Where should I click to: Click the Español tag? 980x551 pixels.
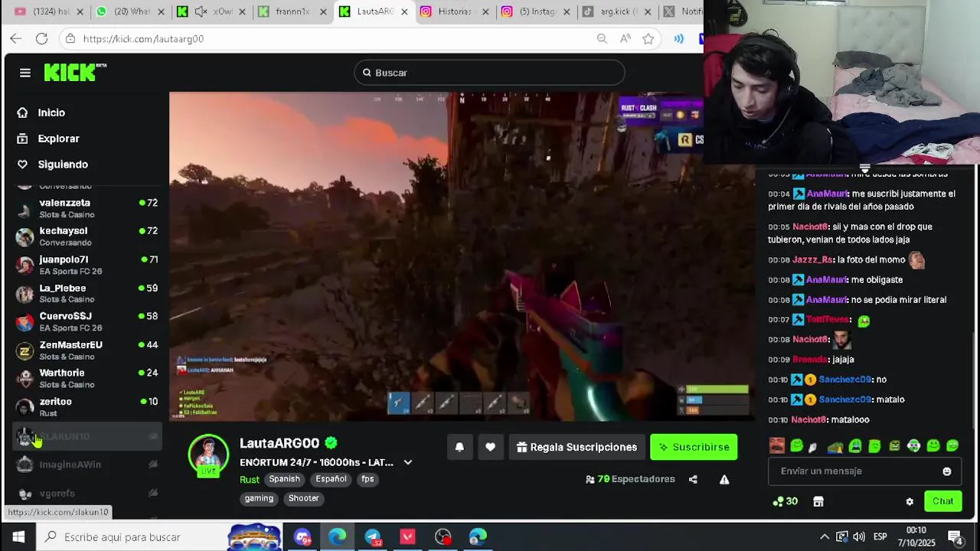coord(331,479)
